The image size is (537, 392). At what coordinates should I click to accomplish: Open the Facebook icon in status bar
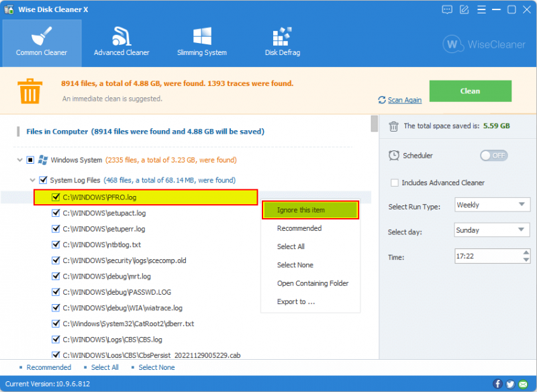(x=497, y=384)
